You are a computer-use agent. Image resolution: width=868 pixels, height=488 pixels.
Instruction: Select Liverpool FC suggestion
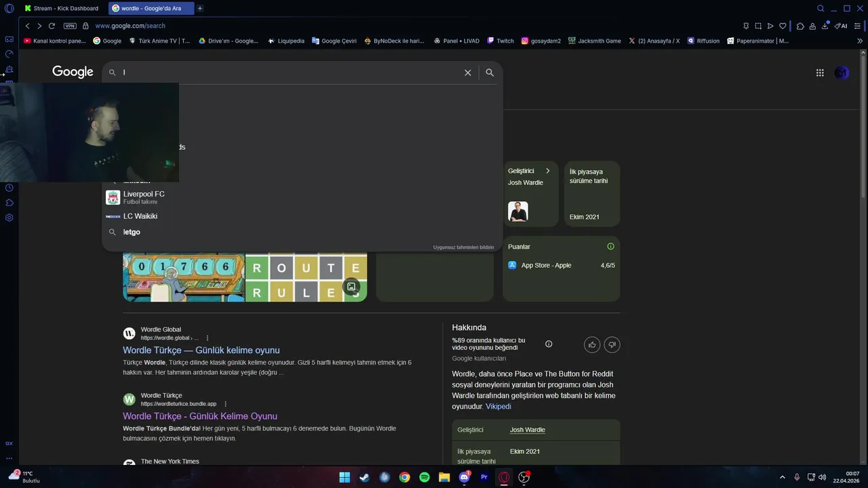pyautogui.click(x=302, y=197)
